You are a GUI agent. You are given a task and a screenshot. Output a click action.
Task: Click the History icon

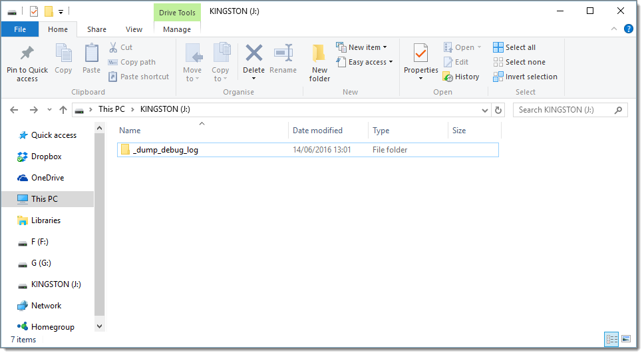click(x=448, y=77)
